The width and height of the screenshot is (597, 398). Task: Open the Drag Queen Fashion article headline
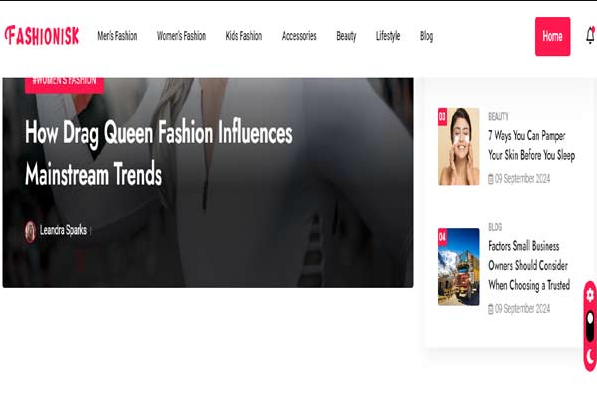coord(158,153)
